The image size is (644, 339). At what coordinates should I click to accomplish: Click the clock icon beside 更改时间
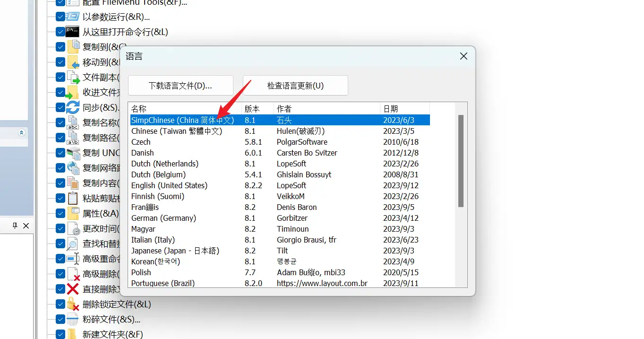click(x=72, y=228)
